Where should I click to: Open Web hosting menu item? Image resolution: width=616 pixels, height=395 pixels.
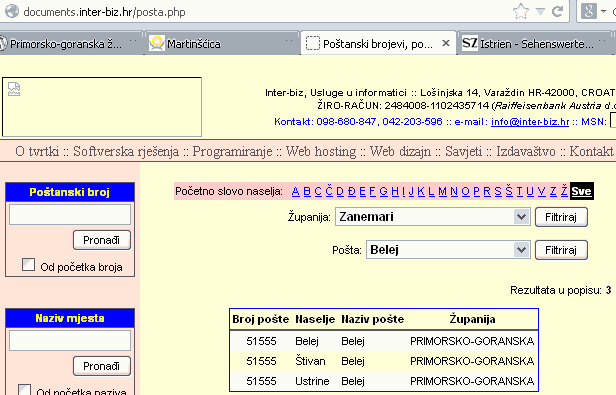[321, 151]
